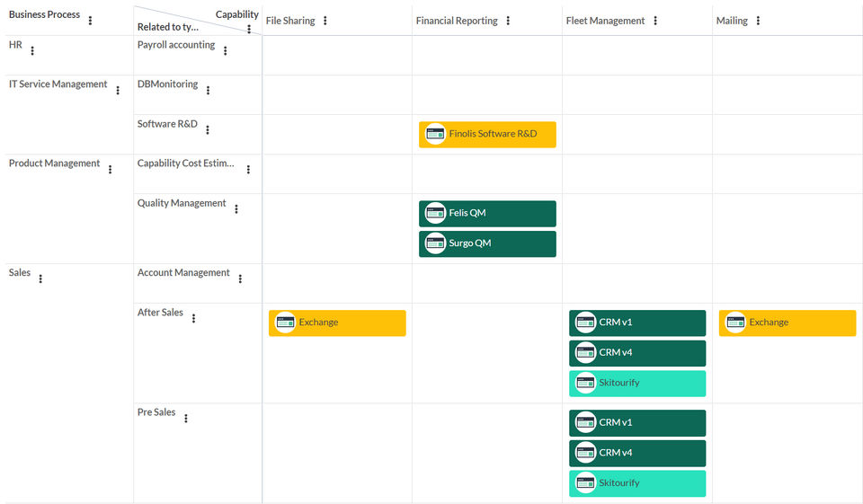Click the three-dot icon next to DBMonitoring
The width and height of the screenshot is (863, 504).
point(209,90)
